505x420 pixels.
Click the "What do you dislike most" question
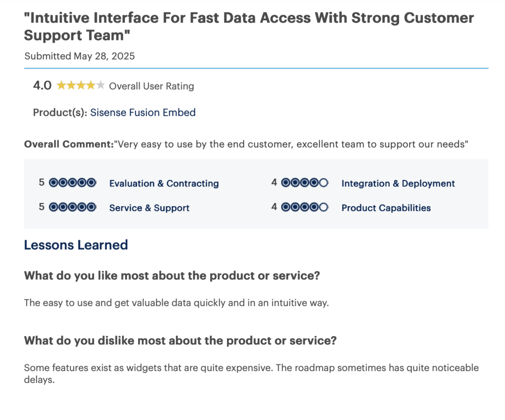point(180,341)
